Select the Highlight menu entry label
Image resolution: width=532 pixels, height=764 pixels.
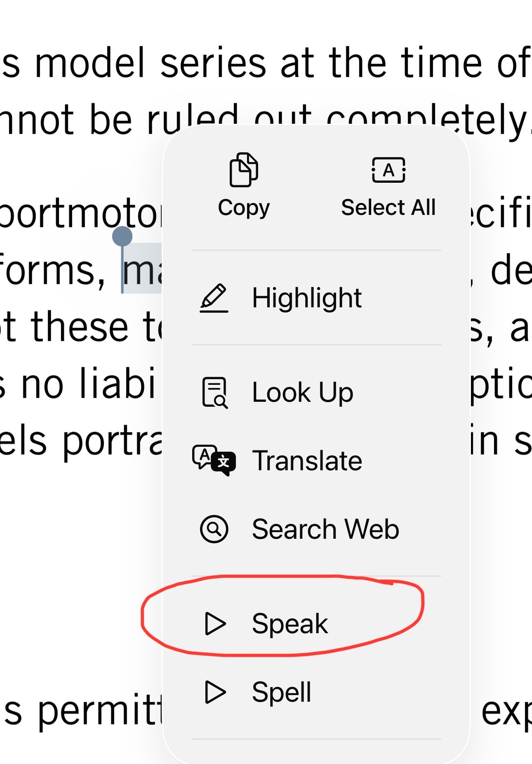click(x=307, y=298)
